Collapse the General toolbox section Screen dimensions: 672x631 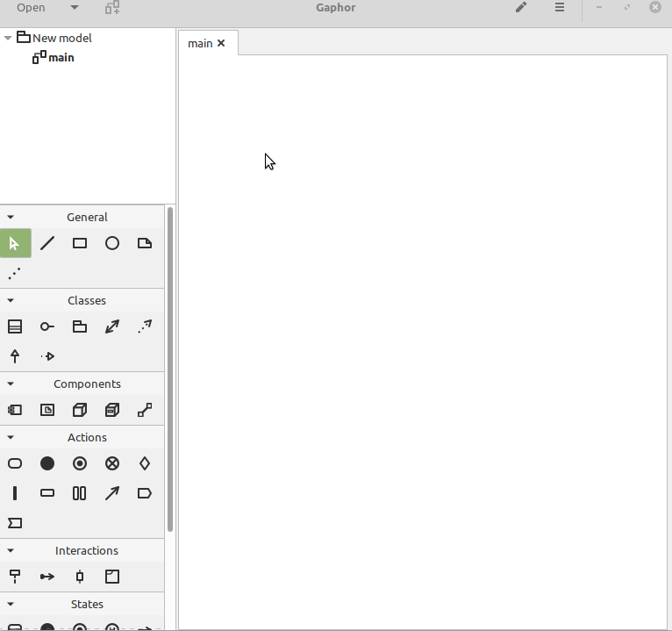tap(11, 217)
